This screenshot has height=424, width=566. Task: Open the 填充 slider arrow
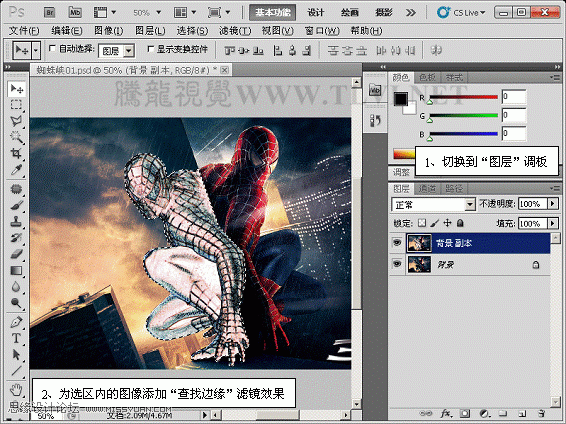(x=553, y=223)
